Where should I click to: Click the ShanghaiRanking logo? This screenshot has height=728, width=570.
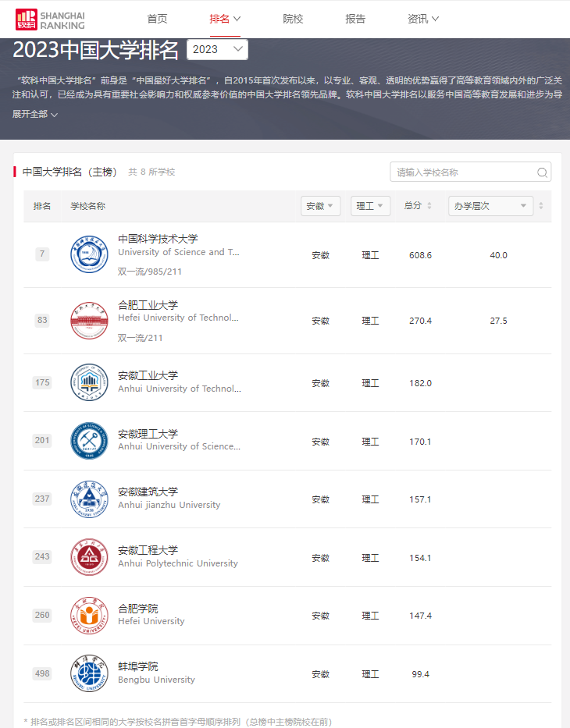click(50, 20)
